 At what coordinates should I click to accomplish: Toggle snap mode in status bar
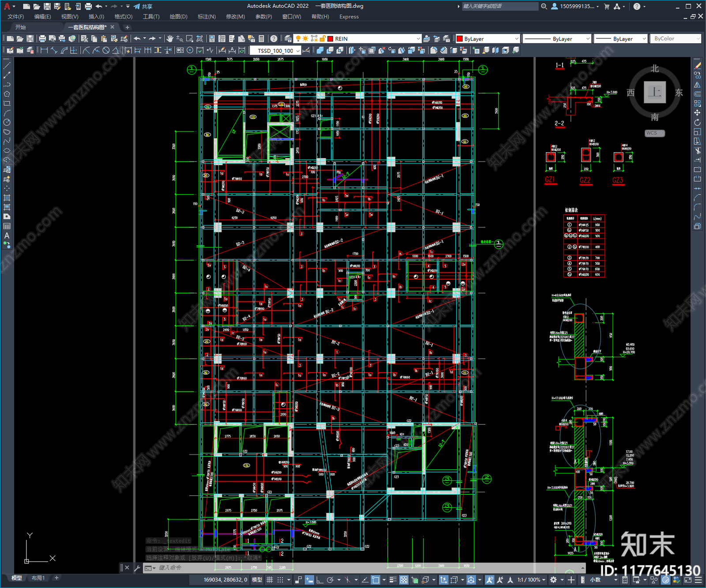(x=280, y=580)
